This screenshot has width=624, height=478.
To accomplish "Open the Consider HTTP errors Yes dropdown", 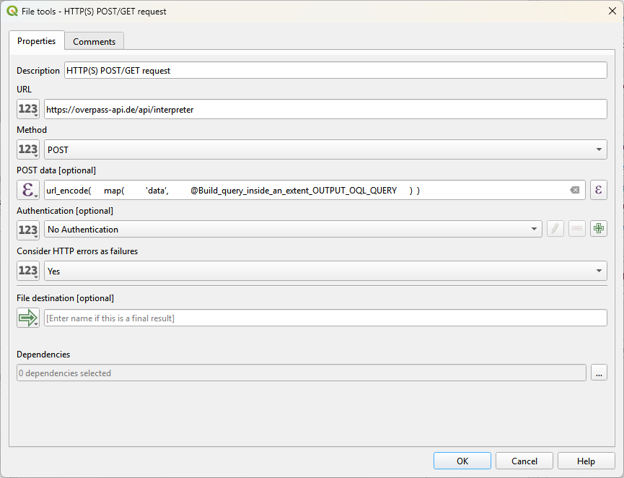I will 326,271.
